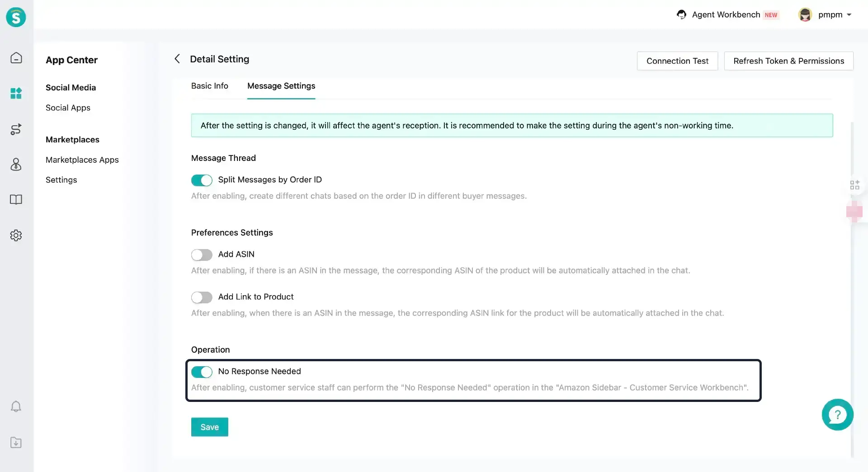The width and height of the screenshot is (868, 472).
Task: Click Refresh Token & Permissions button
Action: 788,61
